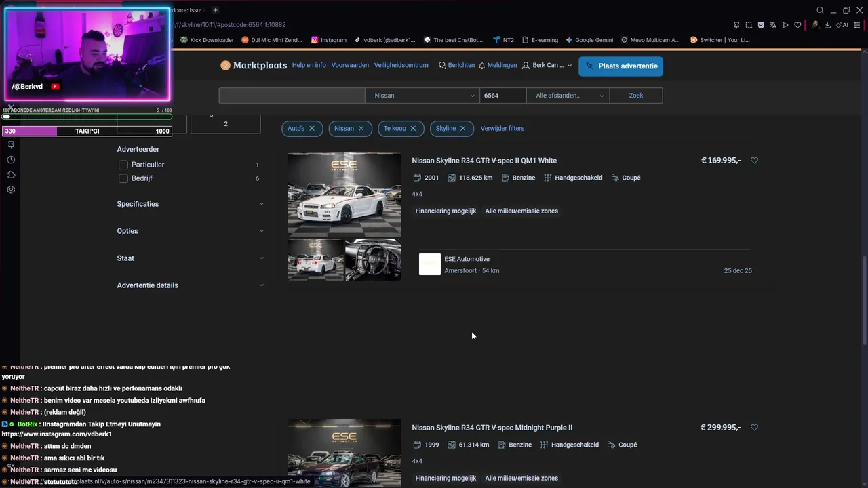This screenshot has height=488, width=868.
Task: Click the green subscriber goal progress bar
Action: click(87, 117)
